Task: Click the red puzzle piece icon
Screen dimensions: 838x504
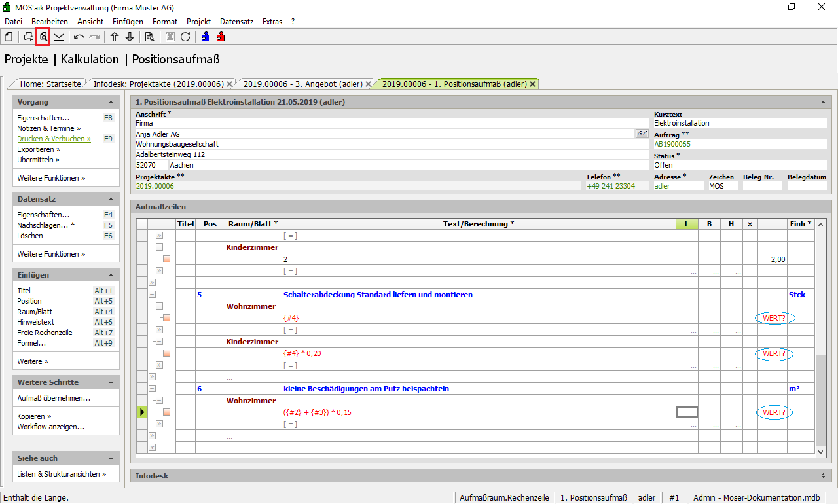Action: coord(221,37)
